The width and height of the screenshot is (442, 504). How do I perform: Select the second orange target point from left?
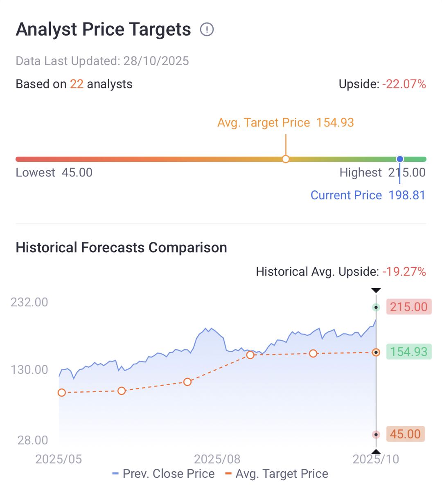point(122,391)
